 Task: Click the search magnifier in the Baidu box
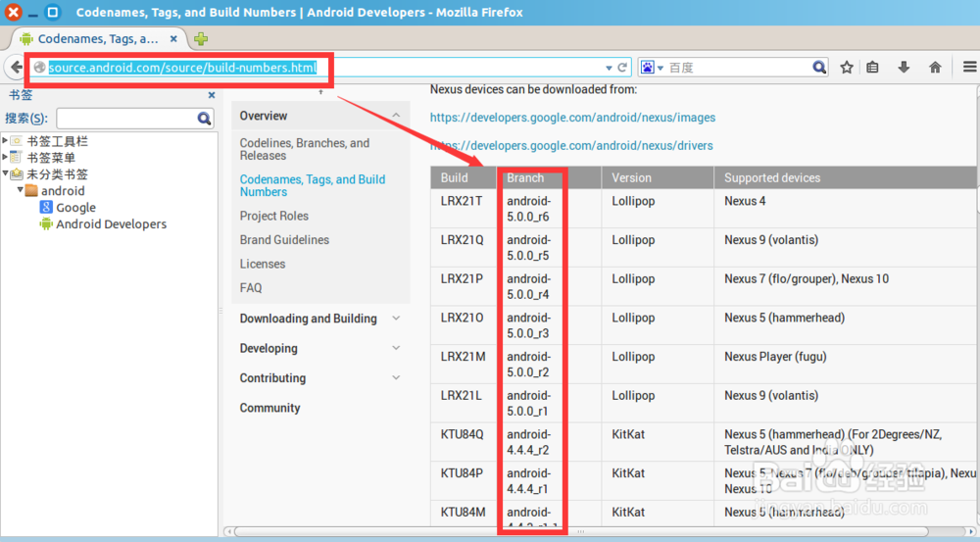[818, 67]
